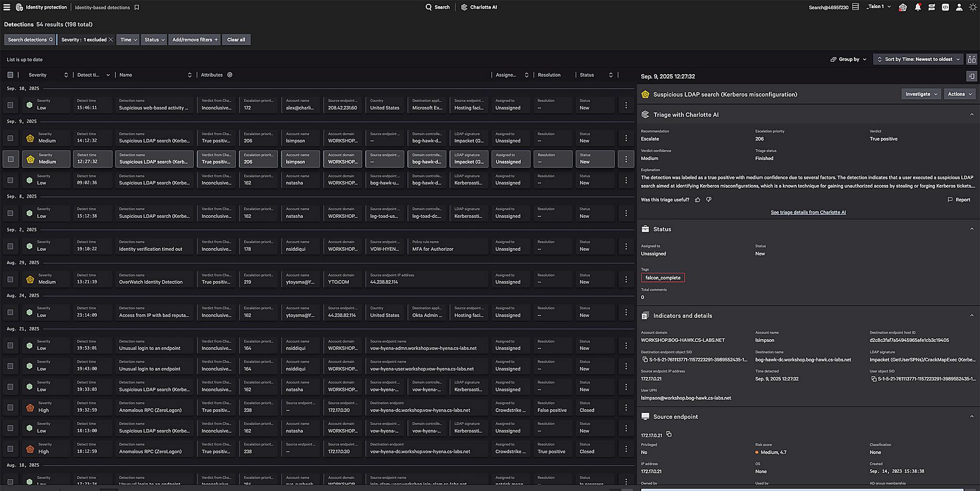This screenshot has height=491, width=980.
Task: Bookmark the Identity-based detections page
Action: [x=137, y=7]
